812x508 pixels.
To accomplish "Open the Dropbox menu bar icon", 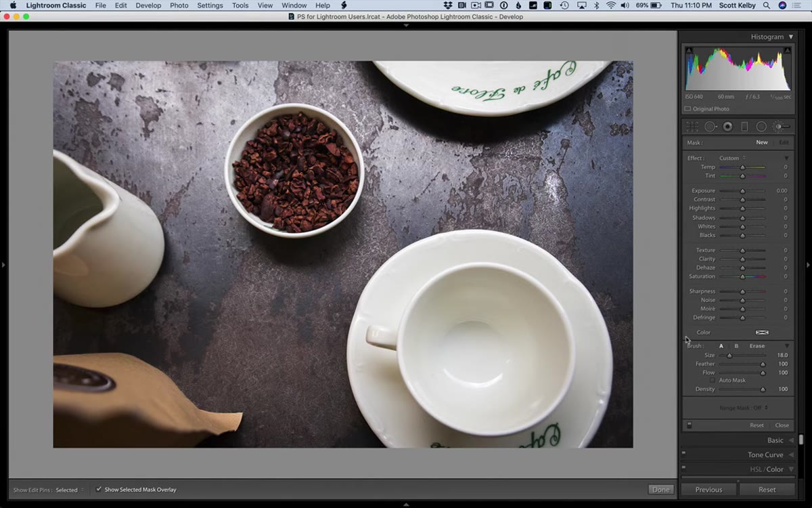I will (447, 5).
